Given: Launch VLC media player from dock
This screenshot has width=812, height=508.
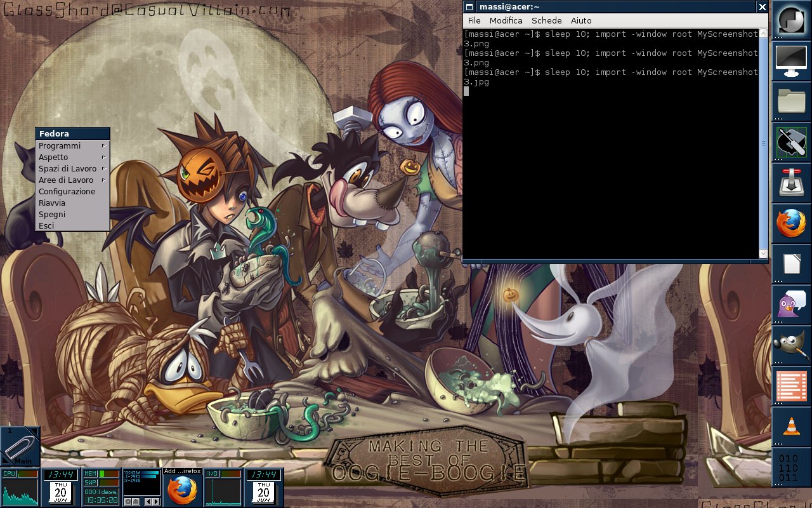Looking at the screenshot, I should click(x=791, y=427).
